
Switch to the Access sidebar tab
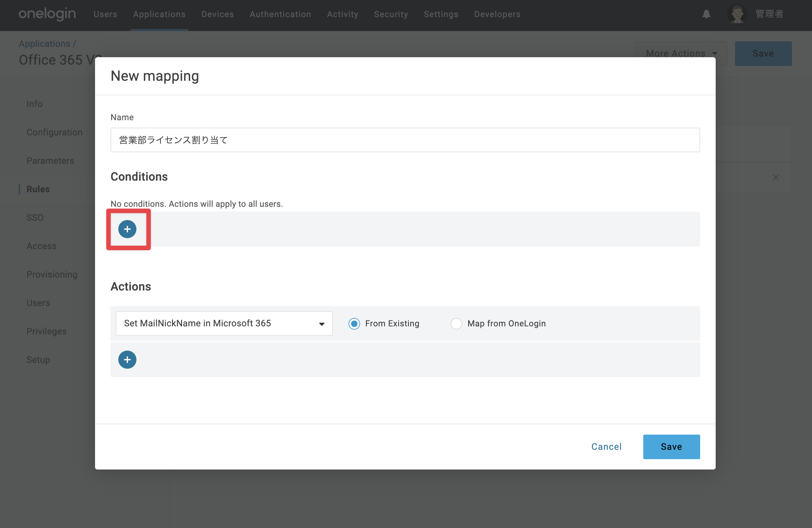[x=42, y=246]
